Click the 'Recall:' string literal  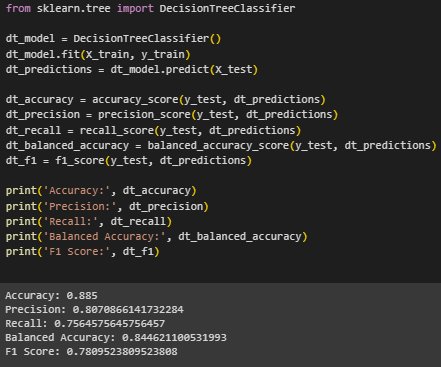[70, 222]
